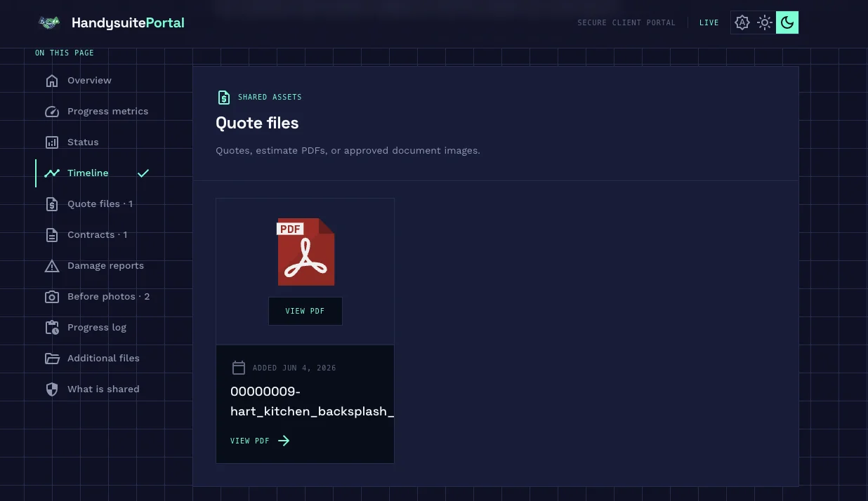Click the Progress log clipboard icon

point(52,328)
